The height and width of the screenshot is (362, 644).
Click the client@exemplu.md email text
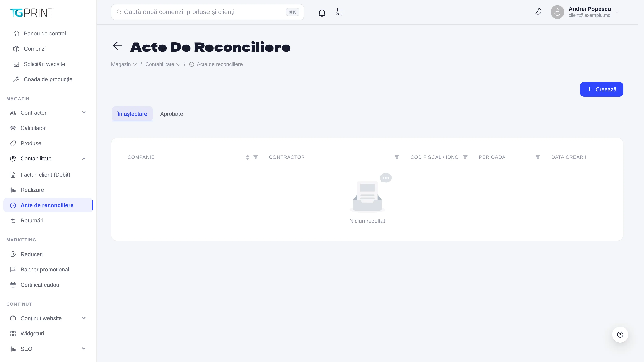589,15
